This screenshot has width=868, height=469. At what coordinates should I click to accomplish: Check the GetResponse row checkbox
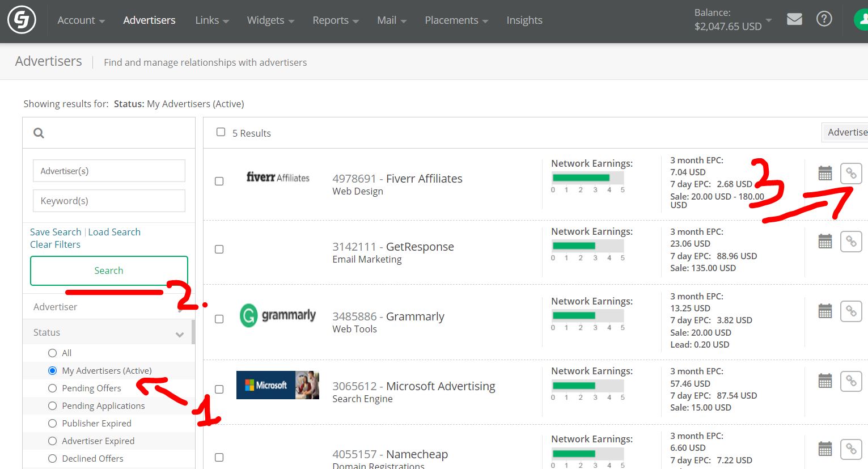click(x=219, y=250)
